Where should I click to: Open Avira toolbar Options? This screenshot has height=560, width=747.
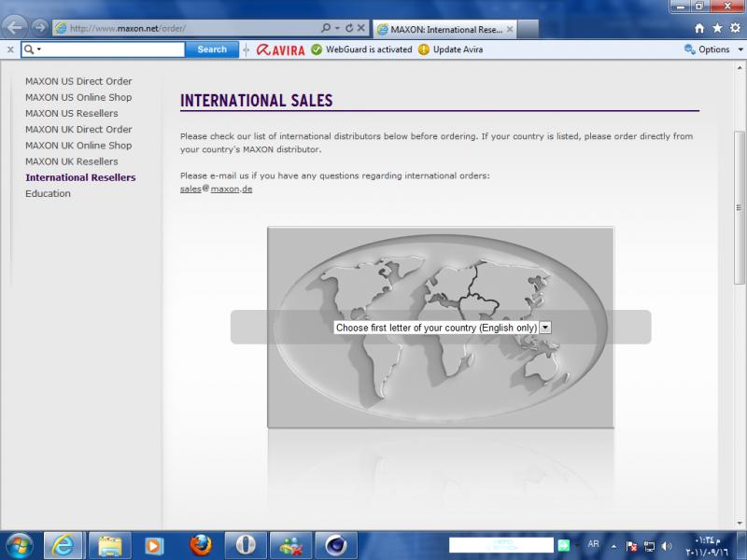click(x=713, y=49)
